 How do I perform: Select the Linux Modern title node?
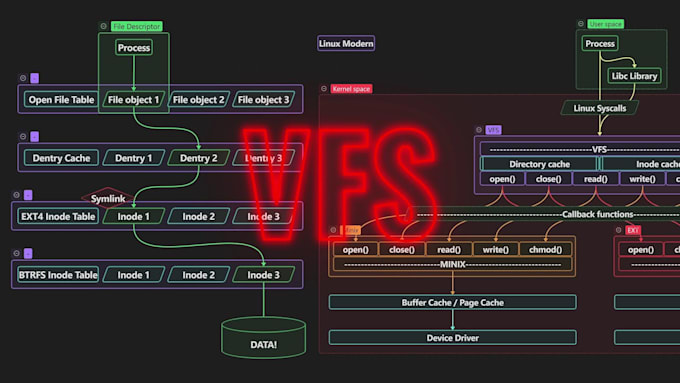click(346, 43)
